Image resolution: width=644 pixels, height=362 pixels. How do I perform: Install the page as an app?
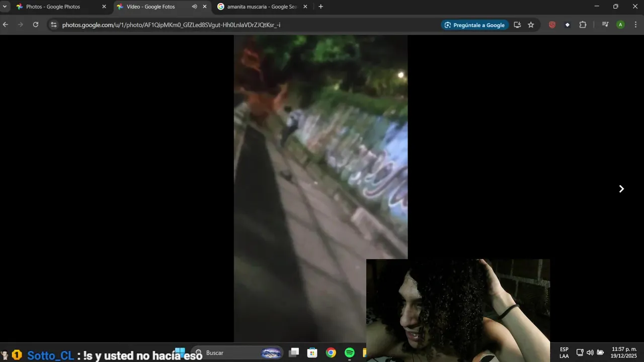517,25
